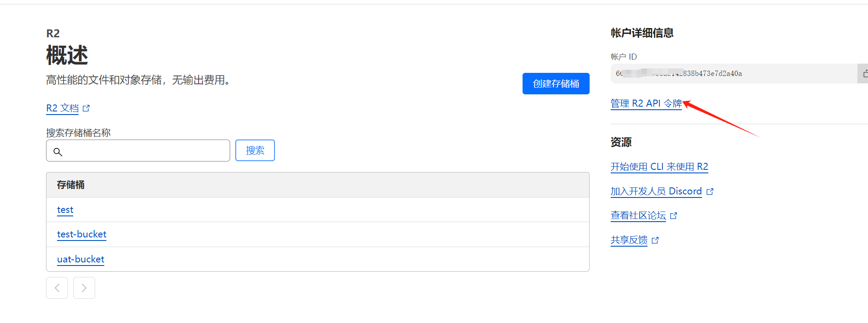Open the uat-bucket bucket
The height and width of the screenshot is (323, 868).
[x=81, y=259]
